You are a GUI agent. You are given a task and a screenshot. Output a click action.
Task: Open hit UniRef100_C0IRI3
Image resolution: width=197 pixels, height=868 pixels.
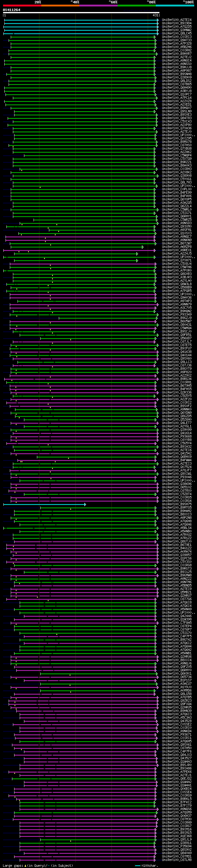coord(177,37)
